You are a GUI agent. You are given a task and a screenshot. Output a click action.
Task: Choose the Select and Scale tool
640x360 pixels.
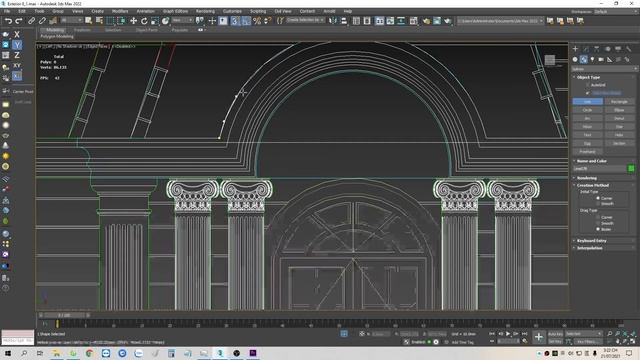click(155, 21)
